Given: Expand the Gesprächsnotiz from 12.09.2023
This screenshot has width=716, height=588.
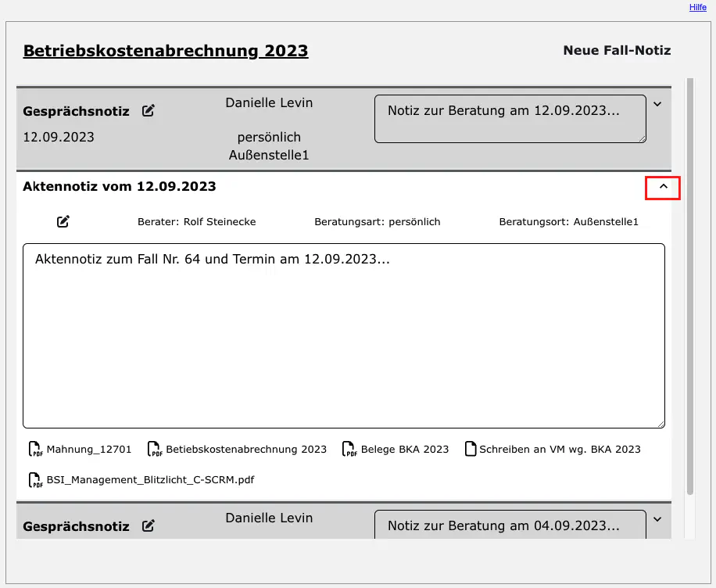Looking at the screenshot, I should 657,104.
